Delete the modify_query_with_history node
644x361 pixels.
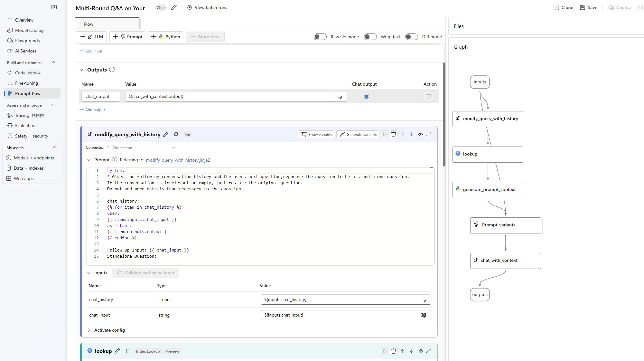[394, 134]
